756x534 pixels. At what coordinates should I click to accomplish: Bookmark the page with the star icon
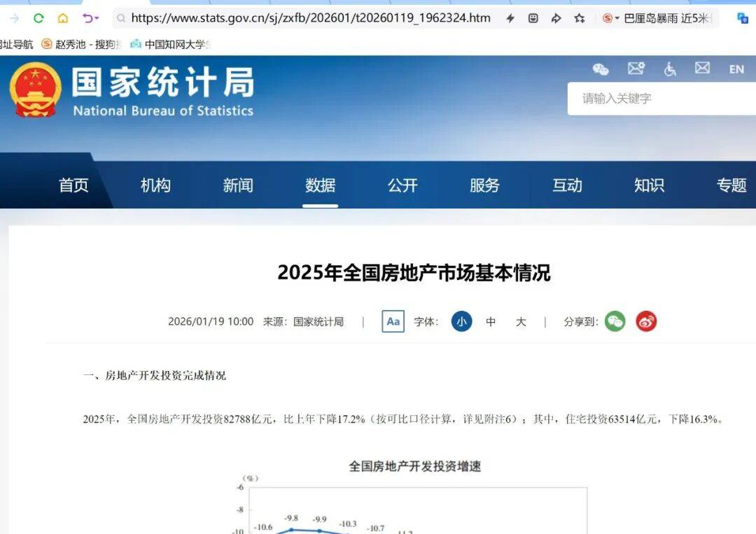tap(580, 18)
